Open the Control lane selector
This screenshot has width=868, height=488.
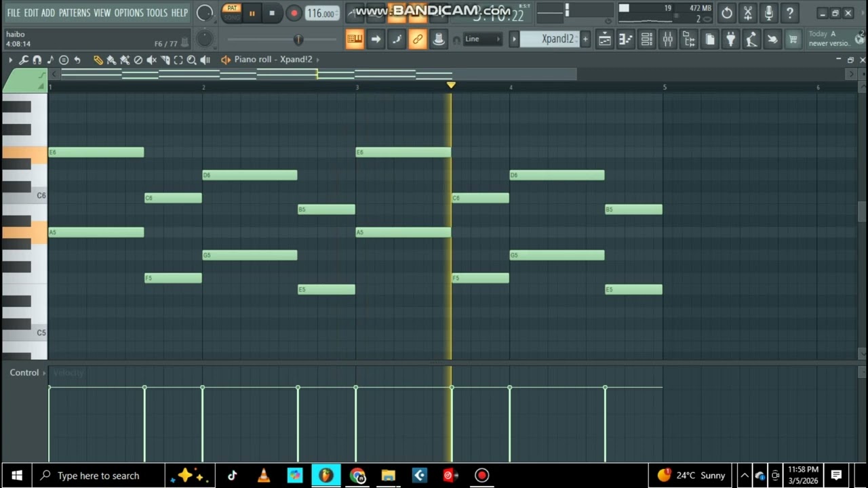pos(27,373)
